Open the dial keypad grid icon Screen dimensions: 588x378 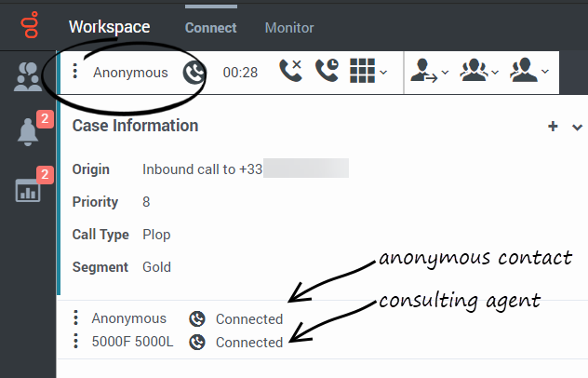362,71
